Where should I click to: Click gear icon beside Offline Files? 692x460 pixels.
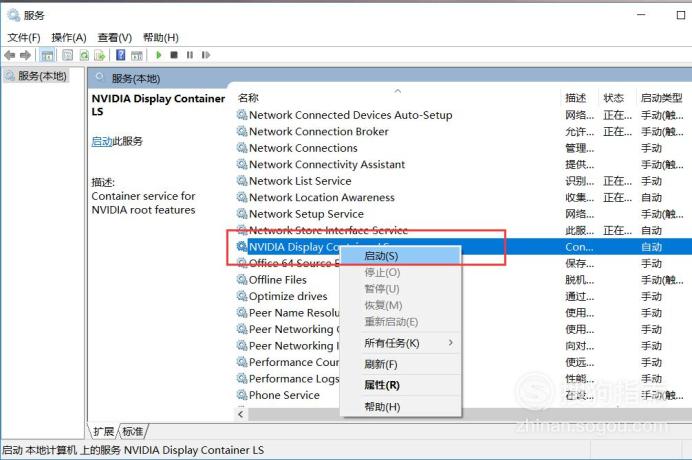(242, 279)
